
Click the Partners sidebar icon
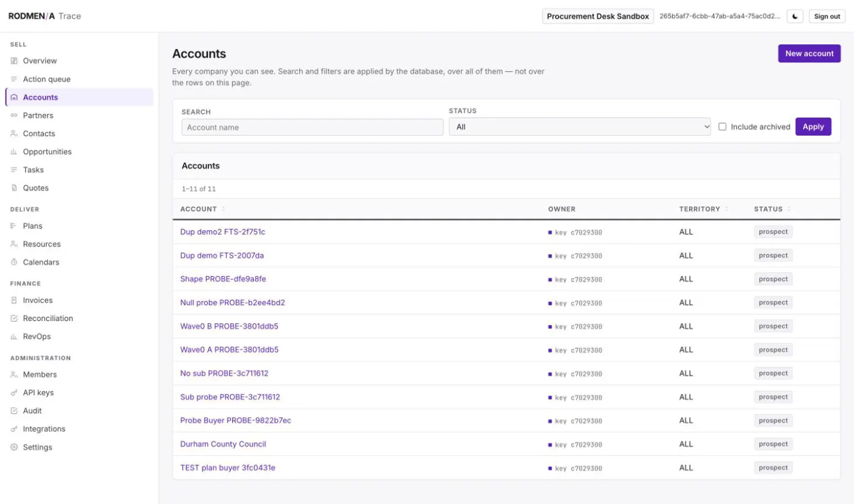point(14,115)
